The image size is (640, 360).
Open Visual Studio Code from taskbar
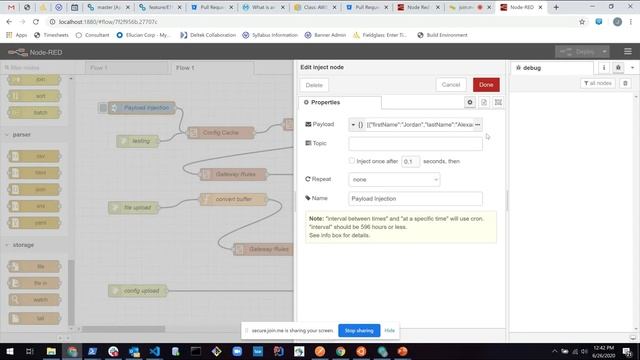pos(154,351)
